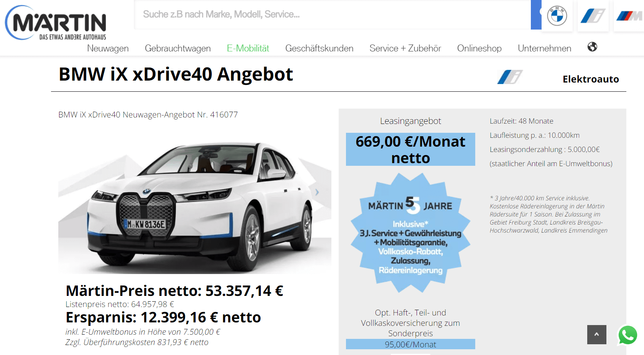Click the Laufzeit: 48 Monate text
644x355 pixels.
tap(521, 121)
